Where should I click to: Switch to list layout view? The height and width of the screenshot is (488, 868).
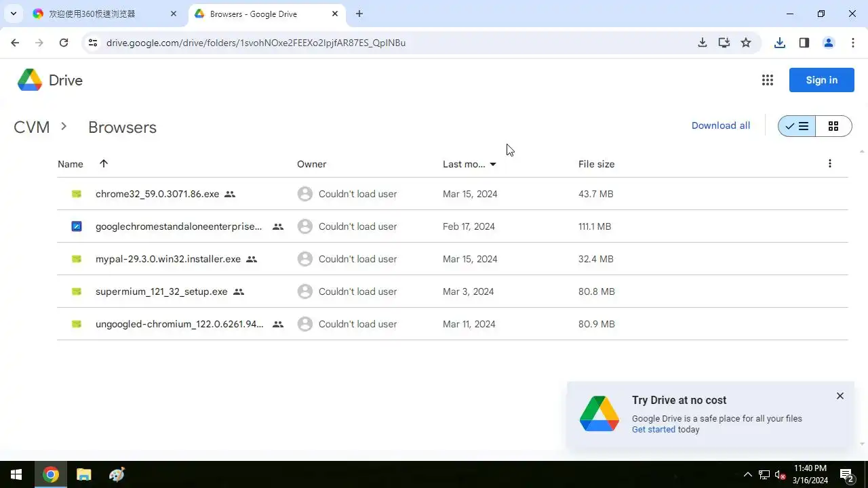tap(797, 126)
